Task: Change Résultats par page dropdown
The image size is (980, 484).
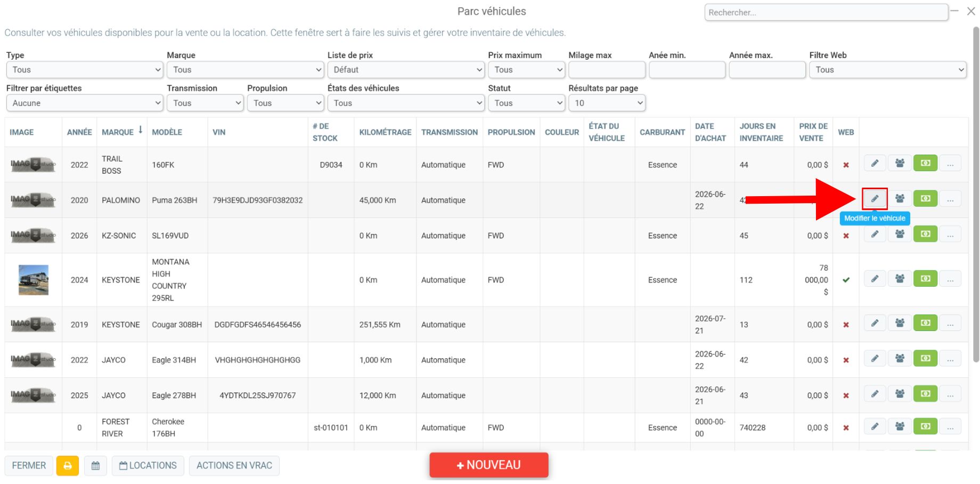Action: 607,103
